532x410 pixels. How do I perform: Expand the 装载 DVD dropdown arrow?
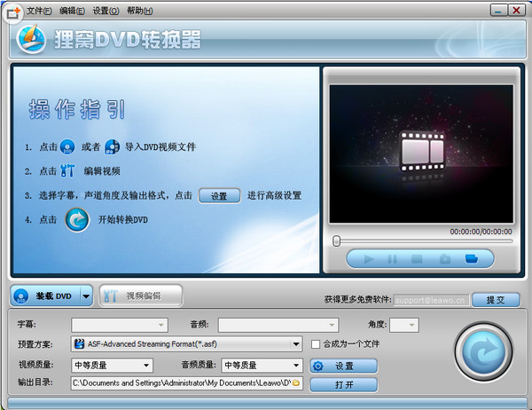86,296
